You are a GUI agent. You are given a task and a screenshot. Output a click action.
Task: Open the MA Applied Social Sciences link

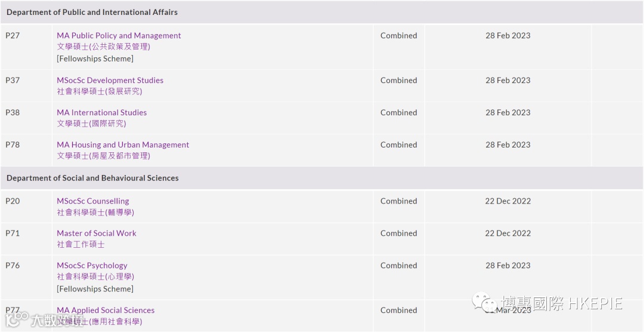pyautogui.click(x=106, y=311)
